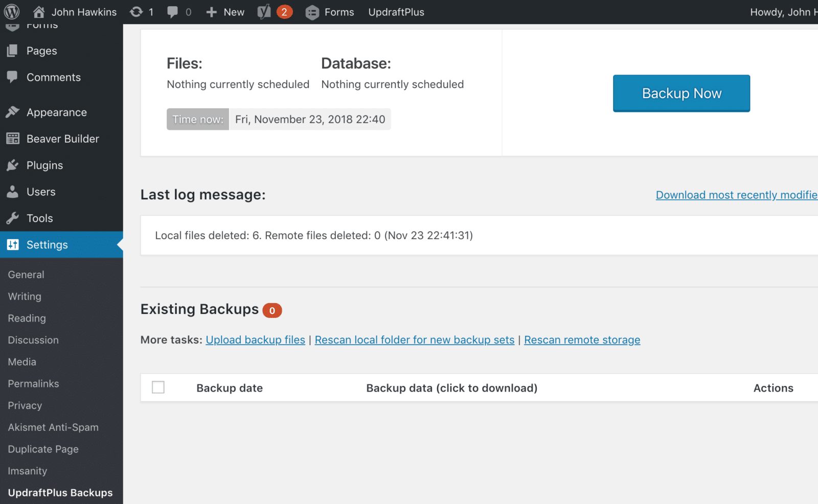Click Upload backup files link

point(255,340)
